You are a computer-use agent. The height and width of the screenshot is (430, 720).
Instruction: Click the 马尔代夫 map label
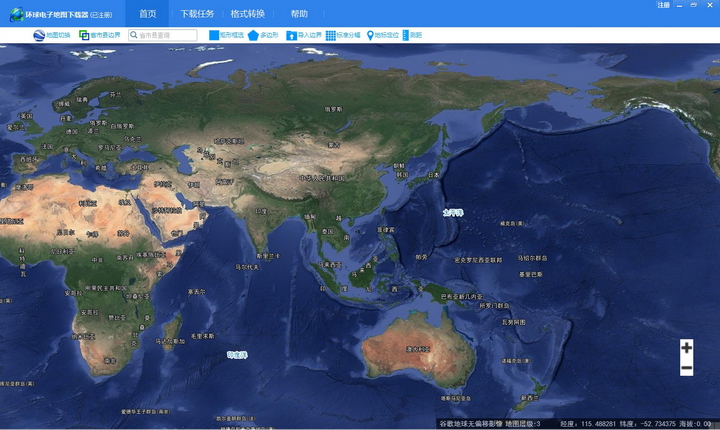coord(247,267)
